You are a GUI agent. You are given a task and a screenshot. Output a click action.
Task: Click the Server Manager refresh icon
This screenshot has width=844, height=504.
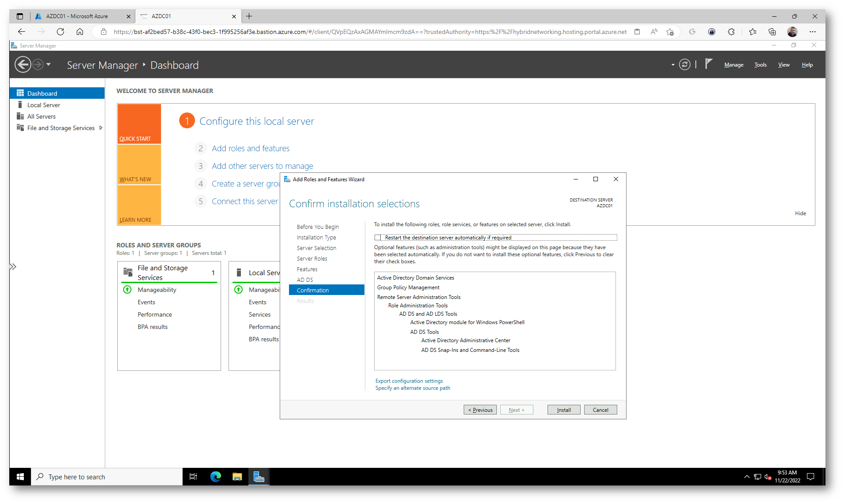(x=684, y=65)
